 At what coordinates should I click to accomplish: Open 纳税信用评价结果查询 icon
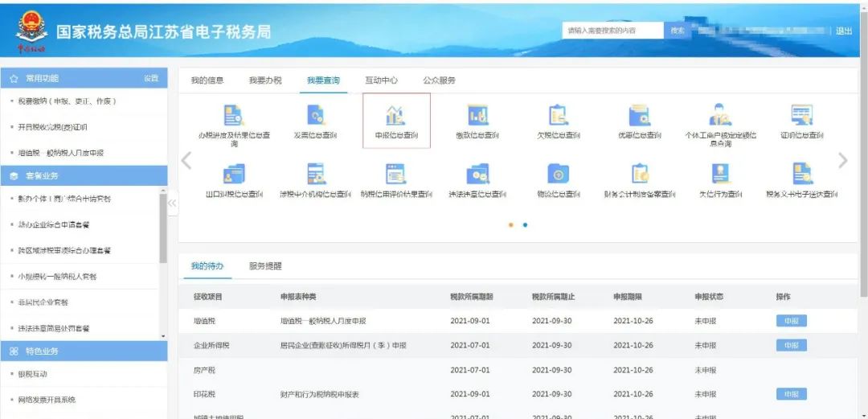pyautogui.click(x=396, y=174)
